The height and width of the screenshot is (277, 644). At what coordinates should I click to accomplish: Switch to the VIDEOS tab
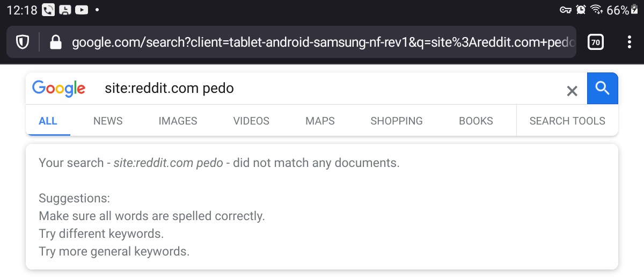(x=251, y=121)
